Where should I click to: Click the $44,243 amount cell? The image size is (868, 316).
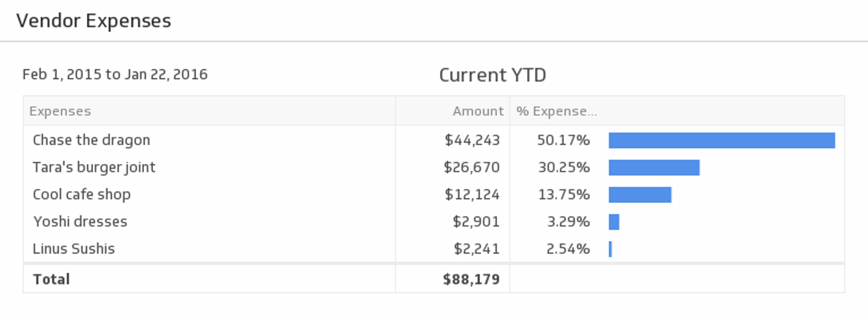(472, 140)
